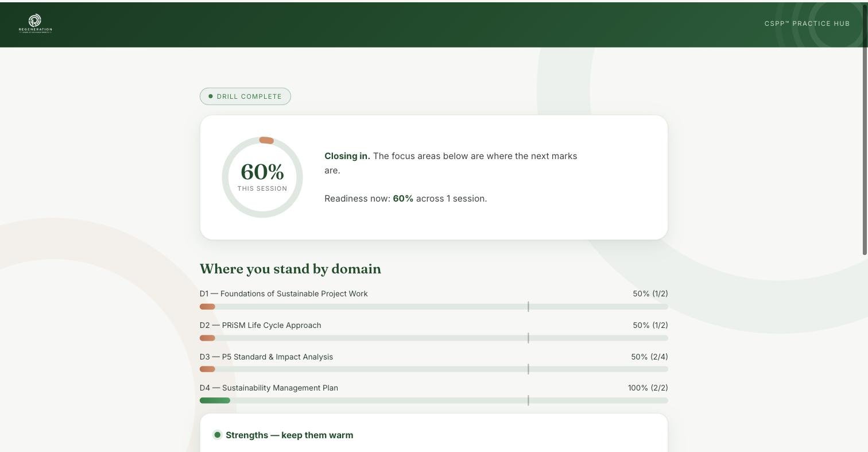868x452 pixels.
Task: Click the '100% (2/2)' score for D4
Action: pyautogui.click(x=648, y=388)
